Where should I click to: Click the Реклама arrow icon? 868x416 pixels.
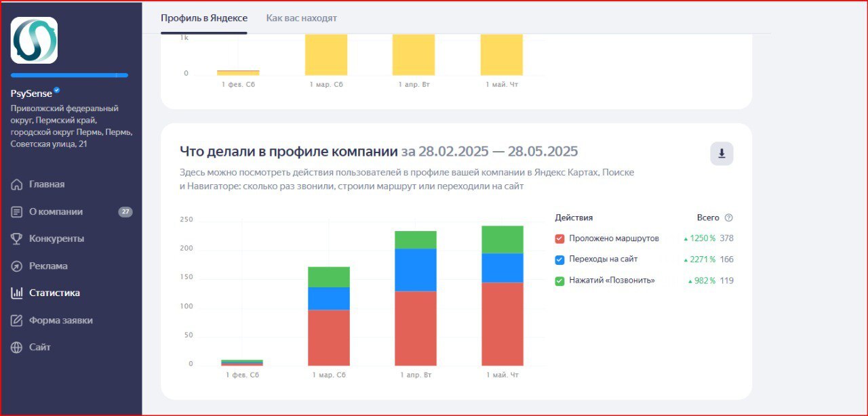pos(17,266)
